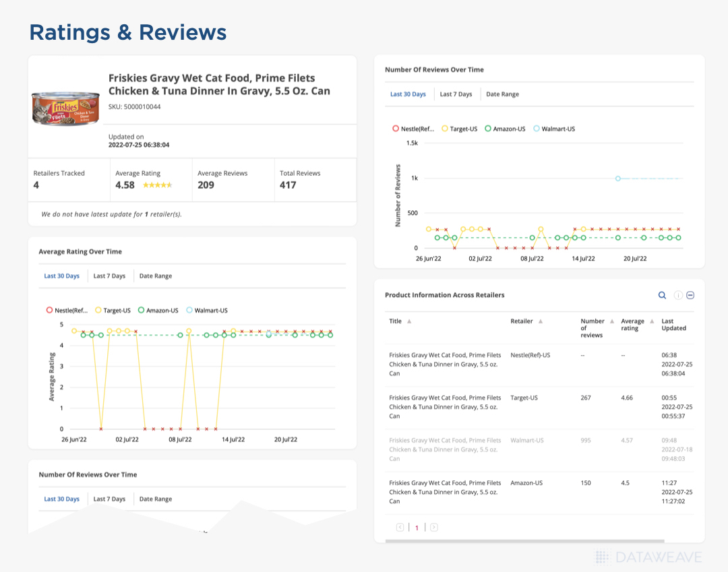Click the 2022-07-18 09:48:03 timestamp for Walmart-US
Screen dimensions: 728x572
click(x=677, y=454)
